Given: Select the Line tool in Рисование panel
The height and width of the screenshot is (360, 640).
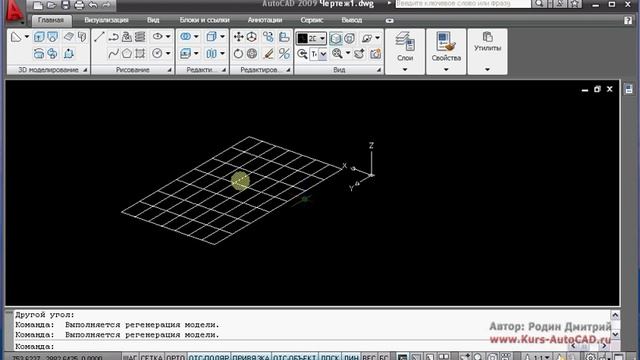Looking at the screenshot, I should coord(99,37).
